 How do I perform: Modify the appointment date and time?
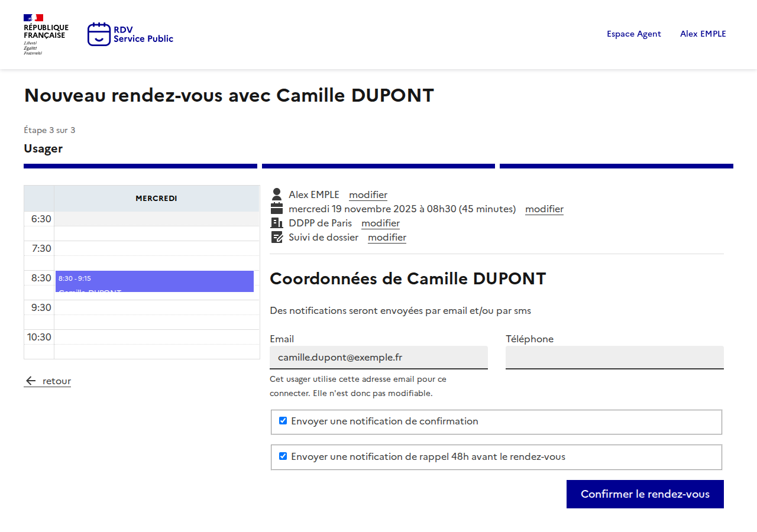544,209
